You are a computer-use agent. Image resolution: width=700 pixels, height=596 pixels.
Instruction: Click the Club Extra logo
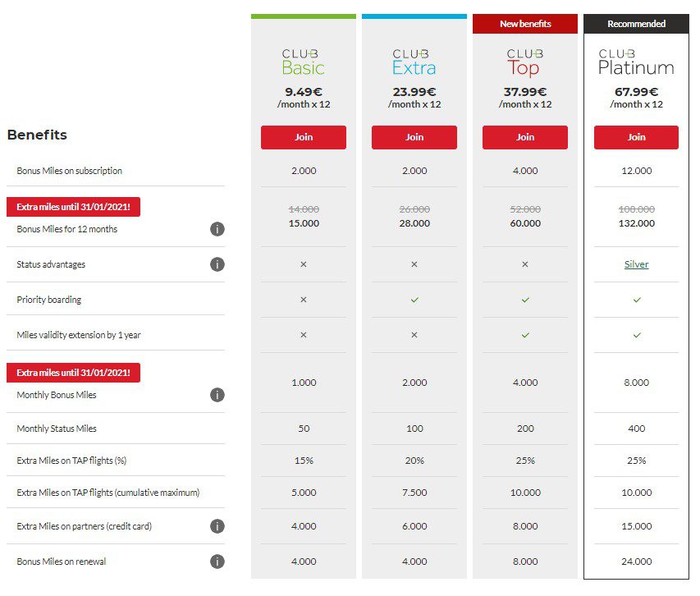point(414,62)
